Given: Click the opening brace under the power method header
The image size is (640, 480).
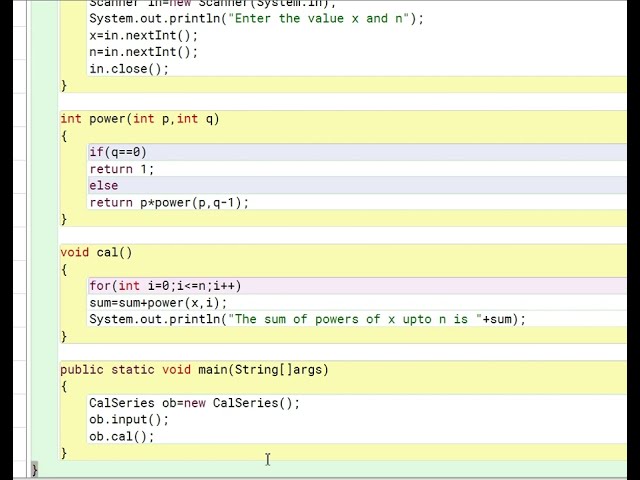Looking at the screenshot, I should [x=64, y=136].
